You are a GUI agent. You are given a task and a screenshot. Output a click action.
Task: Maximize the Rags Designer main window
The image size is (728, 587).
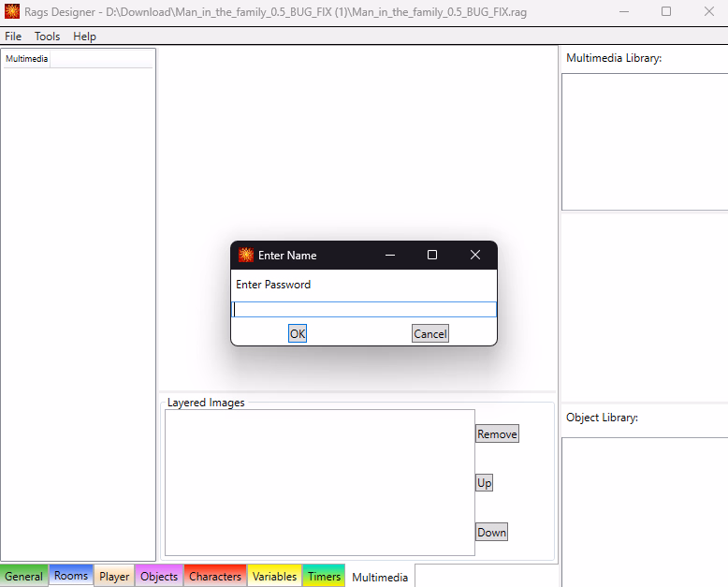666,11
